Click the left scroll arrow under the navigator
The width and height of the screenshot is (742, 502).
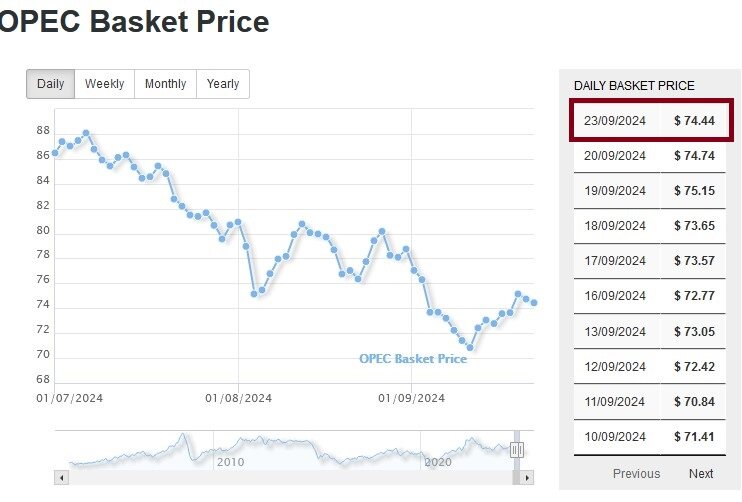point(61,478)
